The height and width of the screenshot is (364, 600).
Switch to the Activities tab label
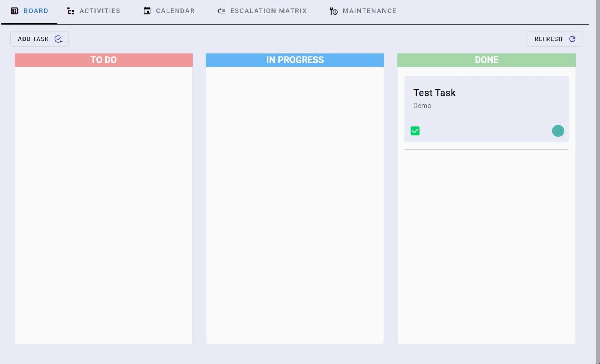[100, 11]
